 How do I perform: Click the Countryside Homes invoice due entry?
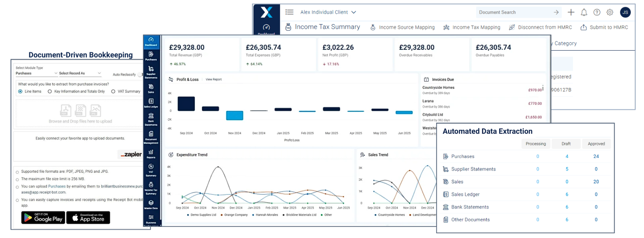pos(482,90)
